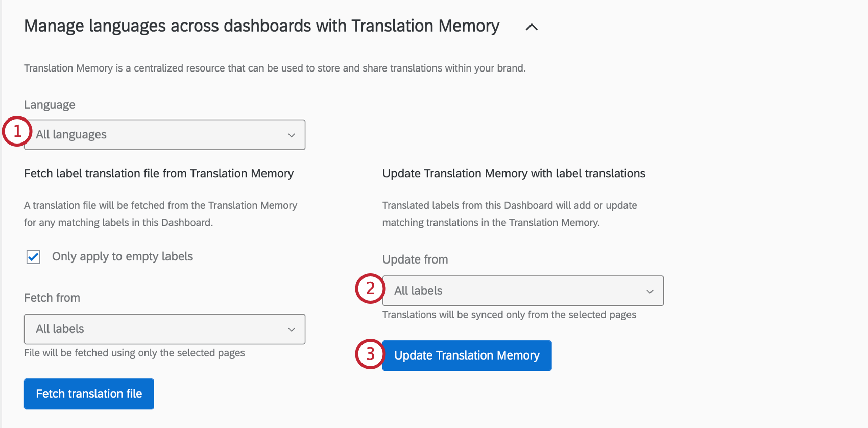Toggle the checkbox under fetch description text
The image size is (868, 428).
pyautogui.click(x=33, y=257)
